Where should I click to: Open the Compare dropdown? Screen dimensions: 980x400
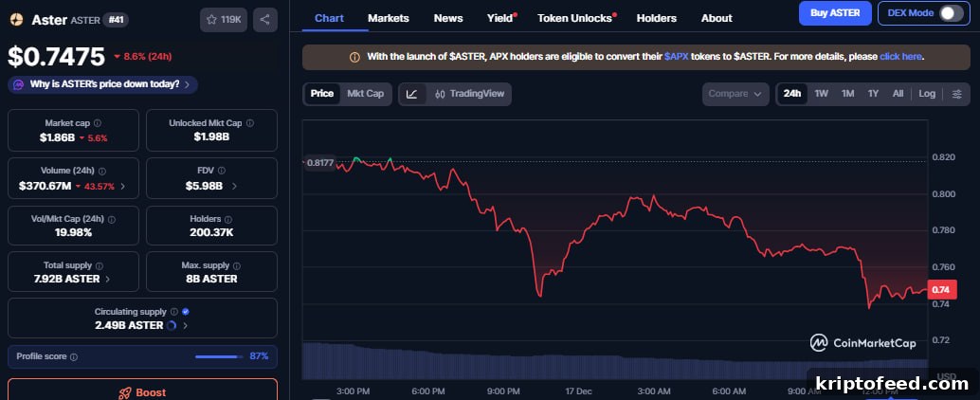pyautogui.click(x=735, y=94)
